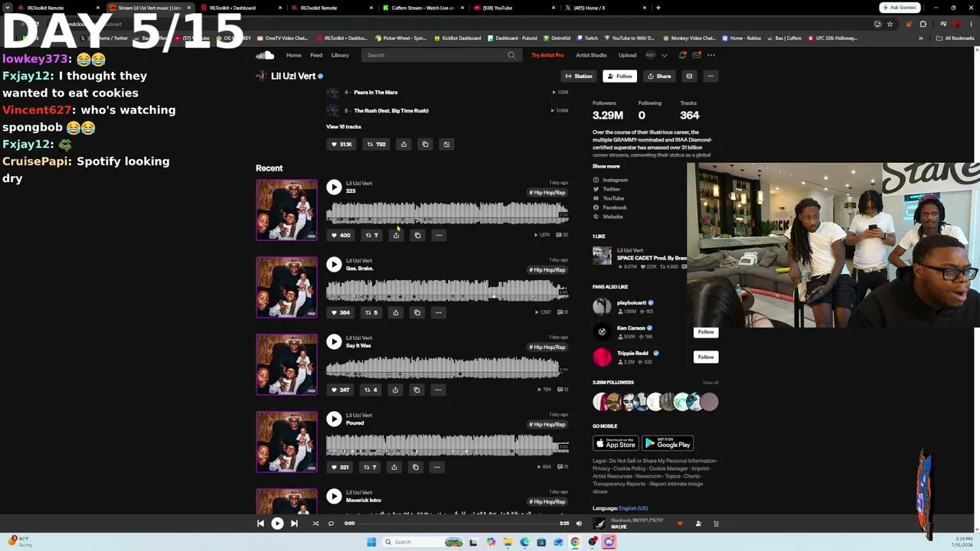
Task: Like the track Gas. Brake.
Action: point(340,312)
